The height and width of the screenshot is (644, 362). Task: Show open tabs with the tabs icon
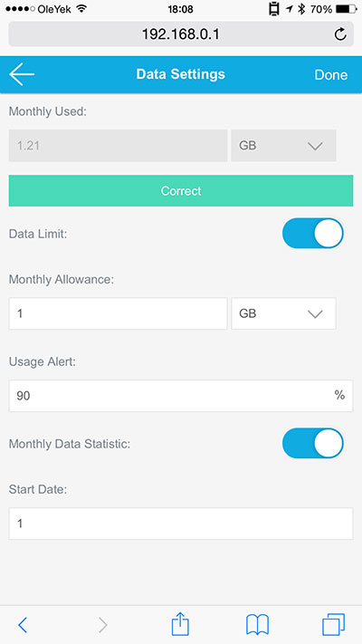coord(334,625)
